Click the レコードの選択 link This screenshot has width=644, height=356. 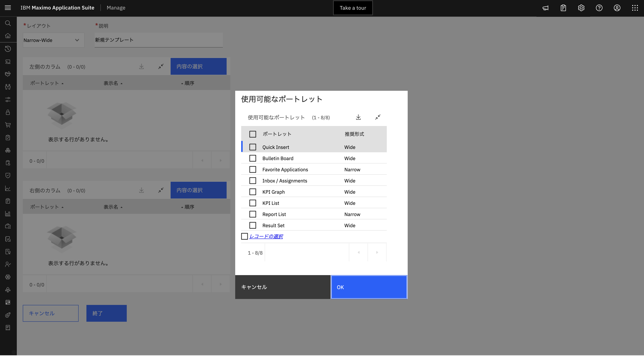coord(266,236)
